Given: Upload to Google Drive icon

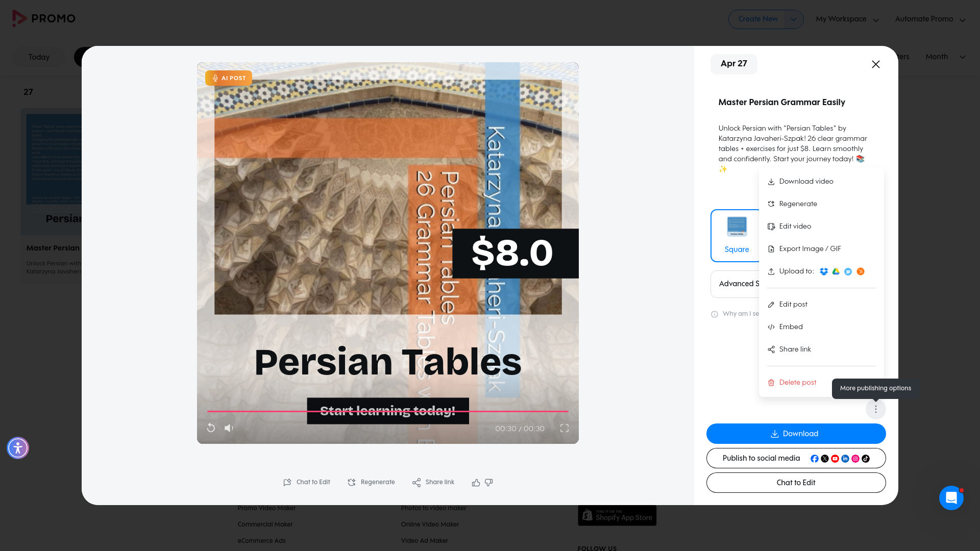Looking at the screenshot, I should [836, 271].
